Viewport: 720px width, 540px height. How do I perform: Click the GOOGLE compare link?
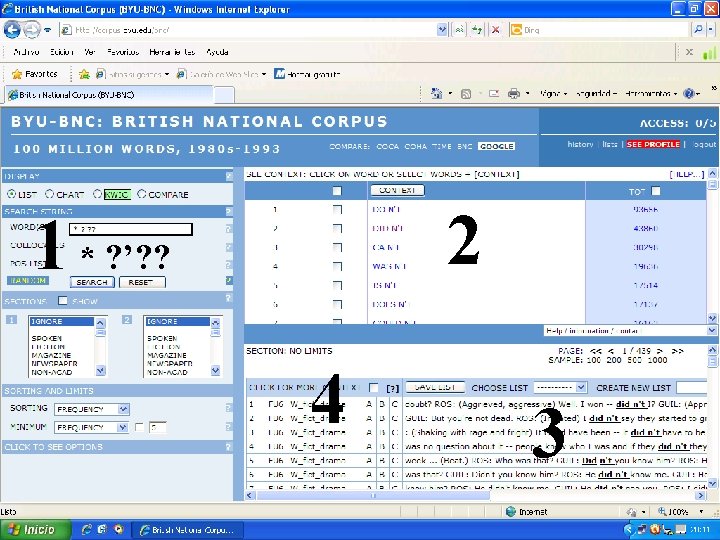pyautogui.click(x=496, y=146)
